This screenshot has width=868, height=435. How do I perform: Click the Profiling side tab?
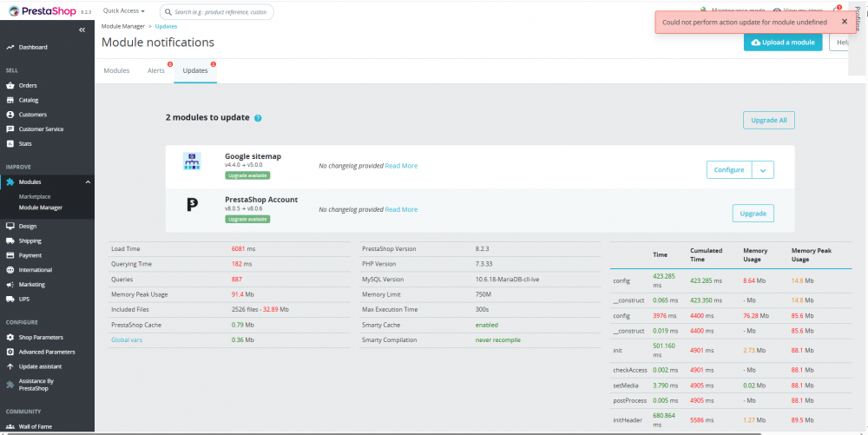coord(858,20)
